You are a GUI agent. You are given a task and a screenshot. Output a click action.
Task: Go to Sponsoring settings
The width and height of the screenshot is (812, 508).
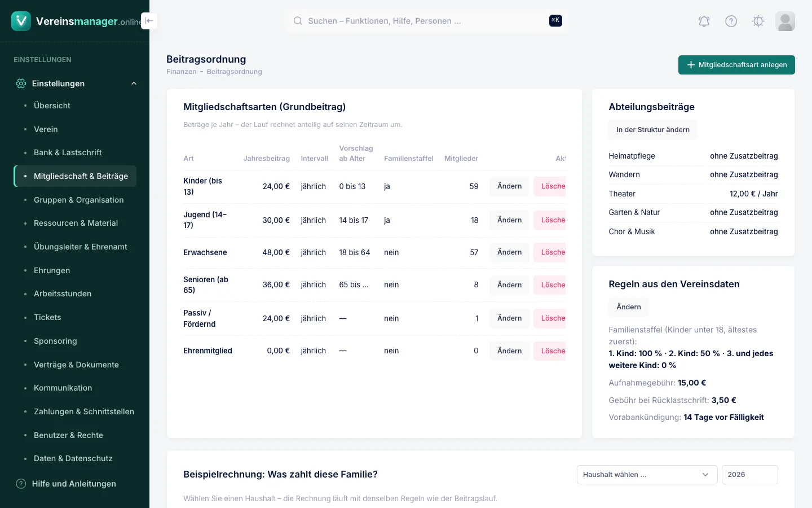[75, 341]
